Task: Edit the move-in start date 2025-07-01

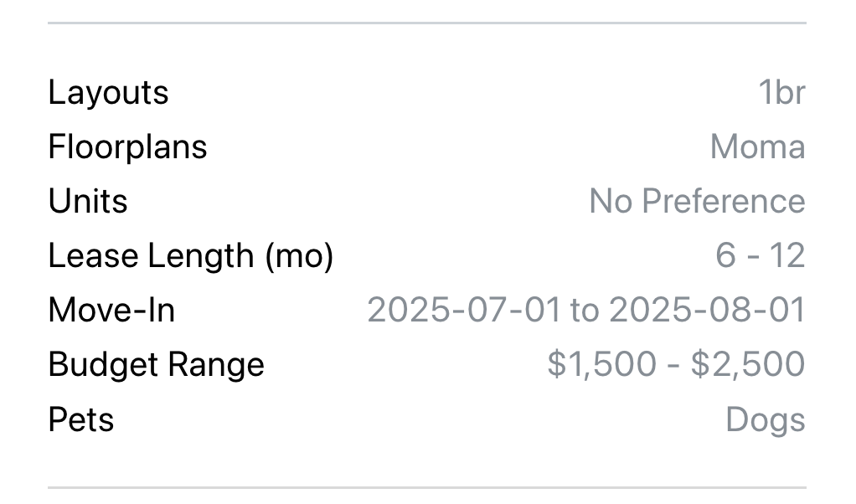Action: coord(464,311)
